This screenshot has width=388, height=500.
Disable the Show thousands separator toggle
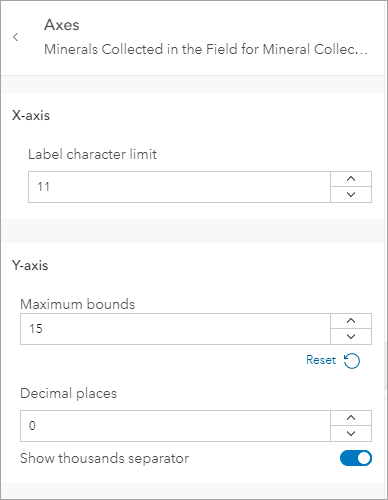pos(356,458)
